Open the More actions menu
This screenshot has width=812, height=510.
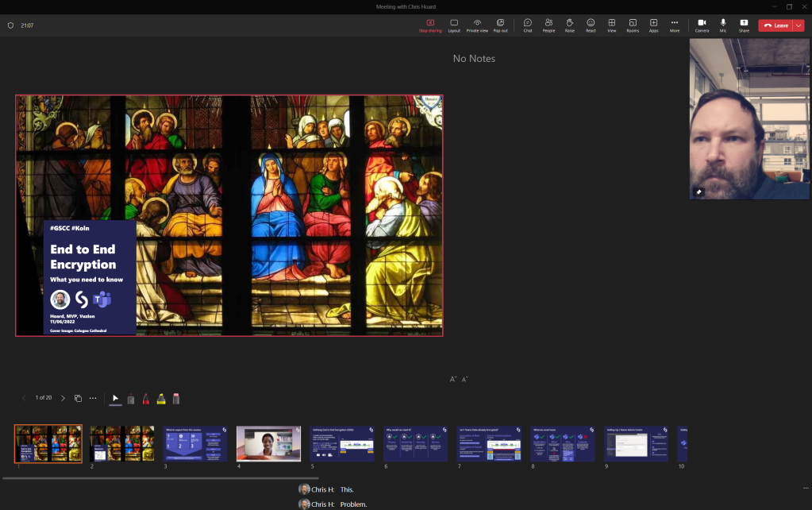(x=675, y=25)
